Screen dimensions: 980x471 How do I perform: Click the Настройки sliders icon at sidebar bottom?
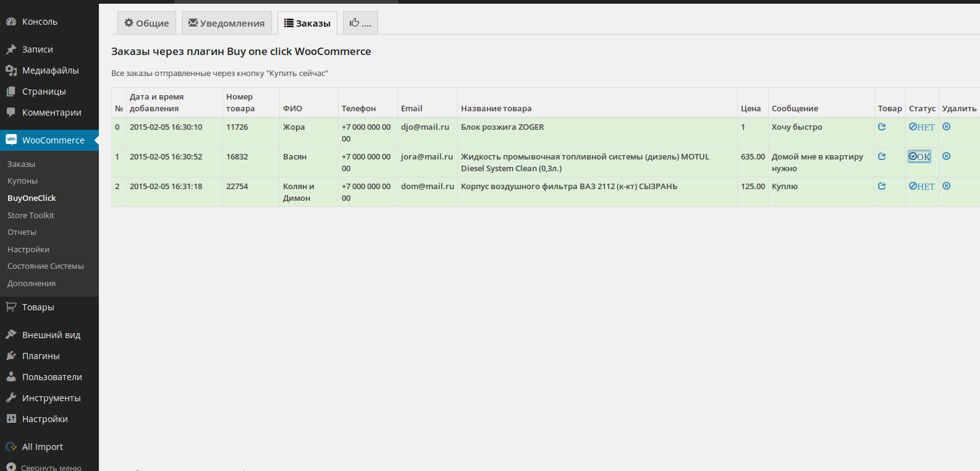(x=11, y=419)
